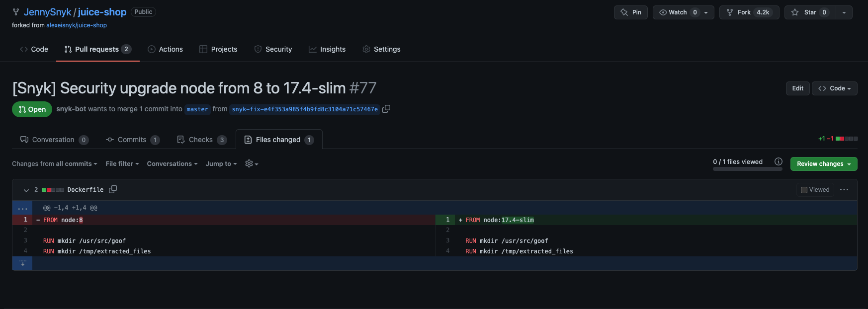868x309 pixels.
Task: Expand Changes from all commits dropdown
Action: 55,163
